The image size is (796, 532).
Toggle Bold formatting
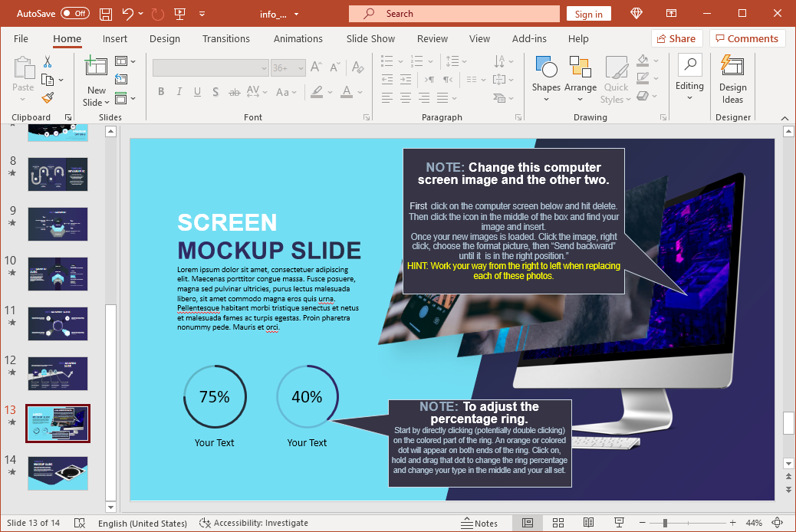[x=161, y=92]
